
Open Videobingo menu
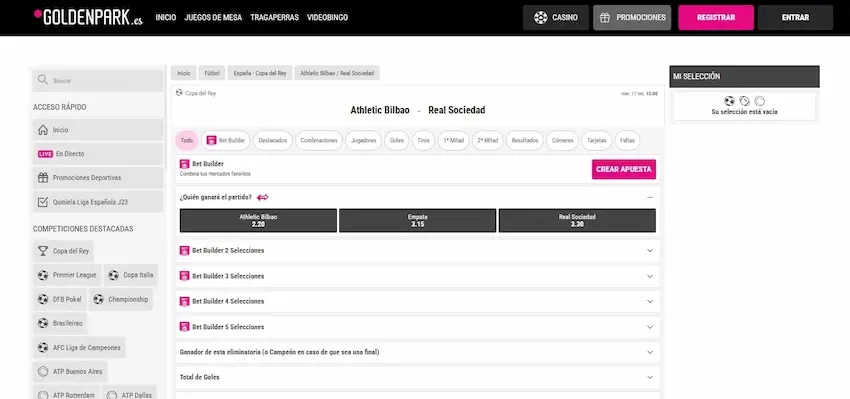(x=327, y=17)
